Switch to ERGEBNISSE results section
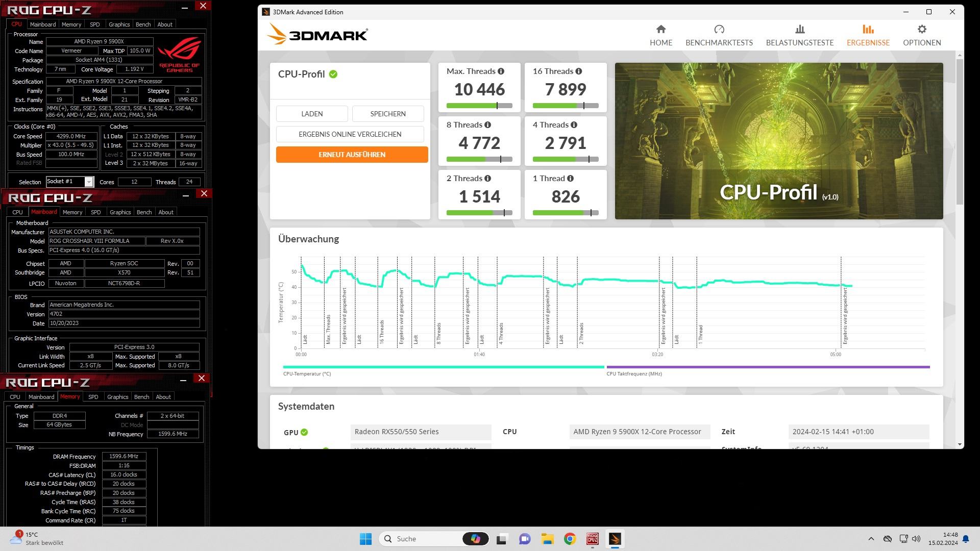This screenshot has width=980, height=551. point(868,36)
